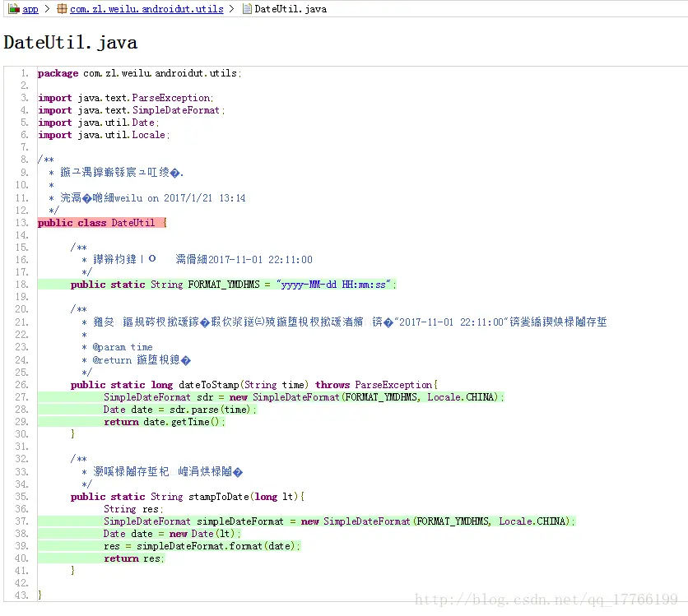This screenshot has height=616, width=688.
Task: Click line number 18
Action: [x=22, y=285]
